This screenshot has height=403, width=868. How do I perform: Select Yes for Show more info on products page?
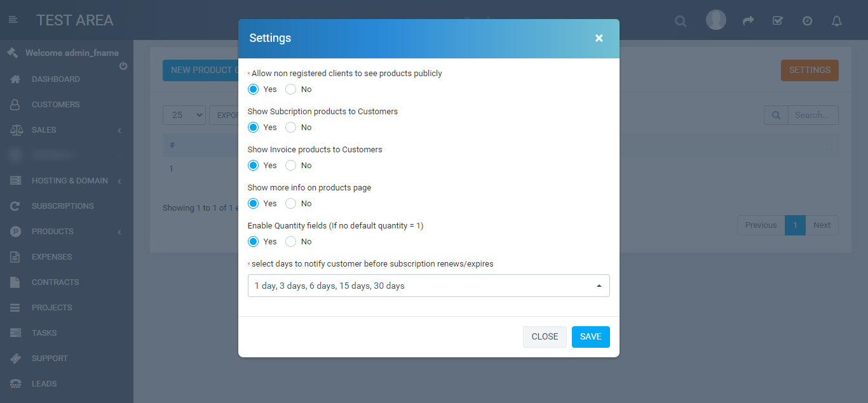tap(254, 204)
